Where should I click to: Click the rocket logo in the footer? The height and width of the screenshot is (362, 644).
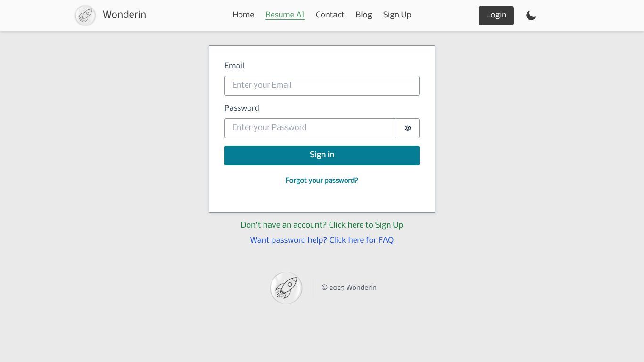286,288
